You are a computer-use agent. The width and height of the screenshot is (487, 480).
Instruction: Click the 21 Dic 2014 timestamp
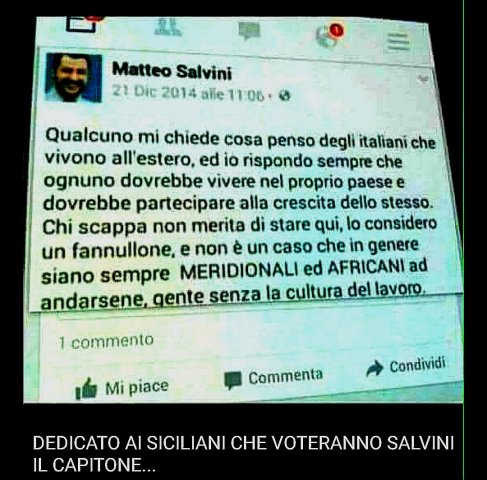[x=188, y=93]
